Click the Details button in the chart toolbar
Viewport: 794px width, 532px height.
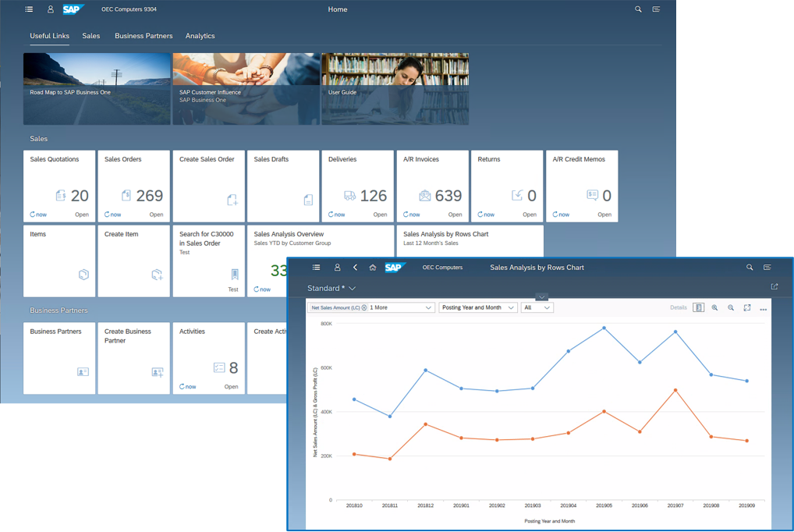coord(679,307)
